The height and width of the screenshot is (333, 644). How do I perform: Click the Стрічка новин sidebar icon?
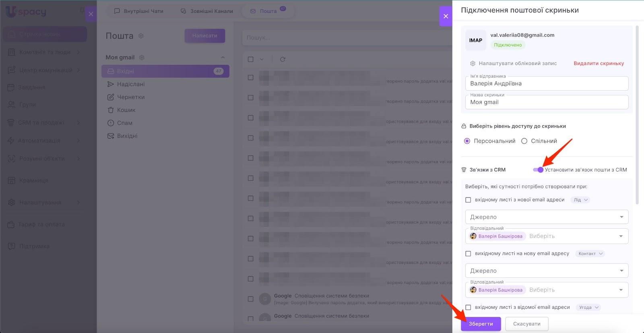[x=12, y=34]
